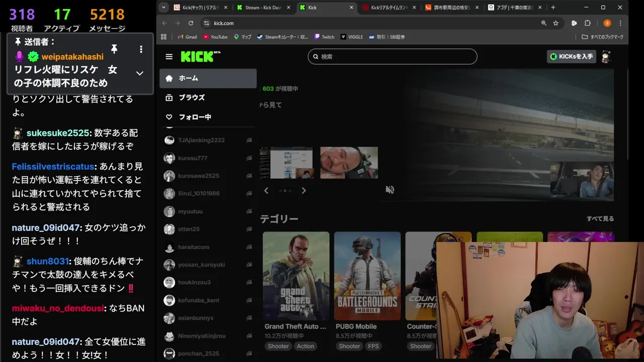Open the PUBG Mobile category card
The image size is (644, 362).
click(x=367, y=276)
